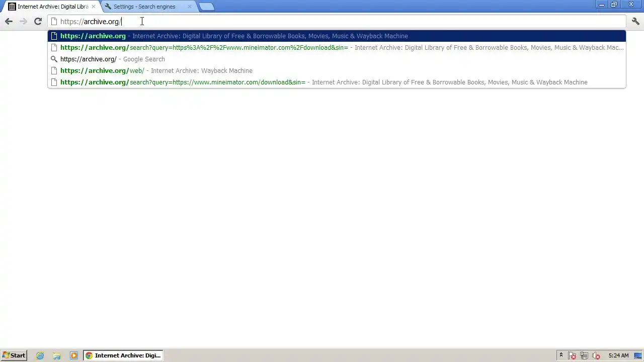Click inside the https://archive.org/ address field
This screenshot has width=644, height=362.
pyautogui.click(x=337, y=22)
